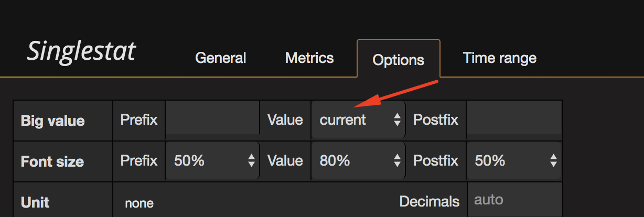
Task: Switch to the General tab
Action: click(x=220, y=58)
